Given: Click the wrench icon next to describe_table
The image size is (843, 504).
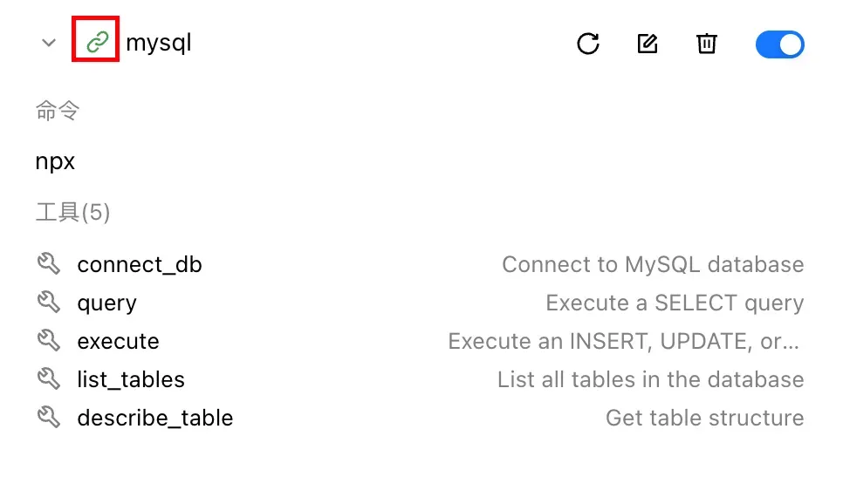Looking at the screenshot, I should (x=48, y=417).
